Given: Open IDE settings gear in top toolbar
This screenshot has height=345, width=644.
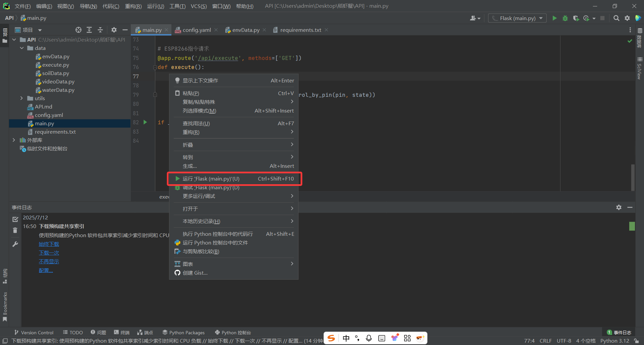Looking at the screenshot, I should 627,18.
